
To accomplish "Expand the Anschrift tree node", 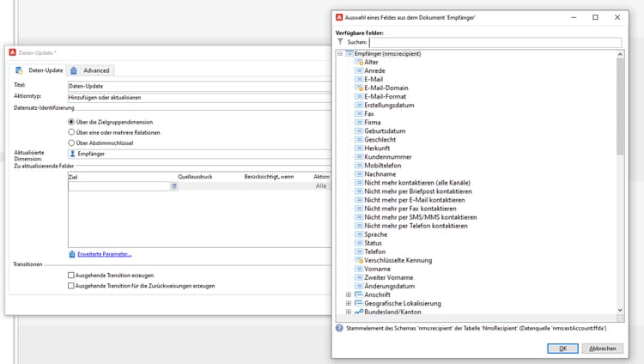I will [349, 294].
